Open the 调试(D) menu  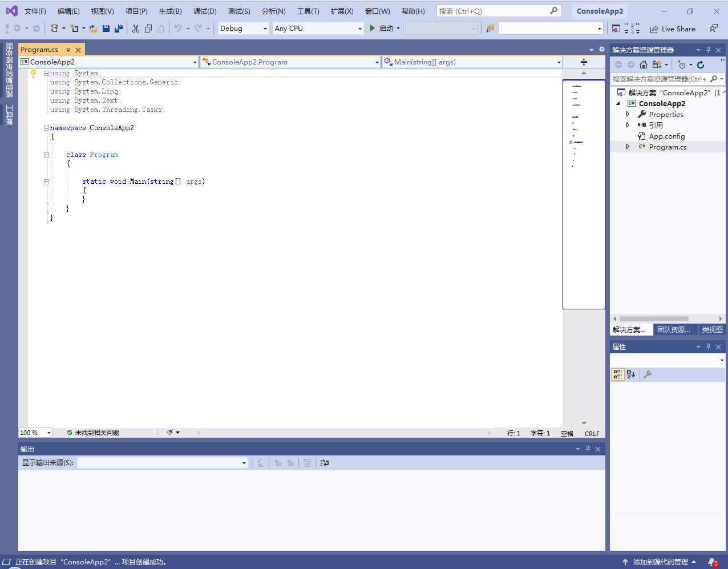[205, 11]
